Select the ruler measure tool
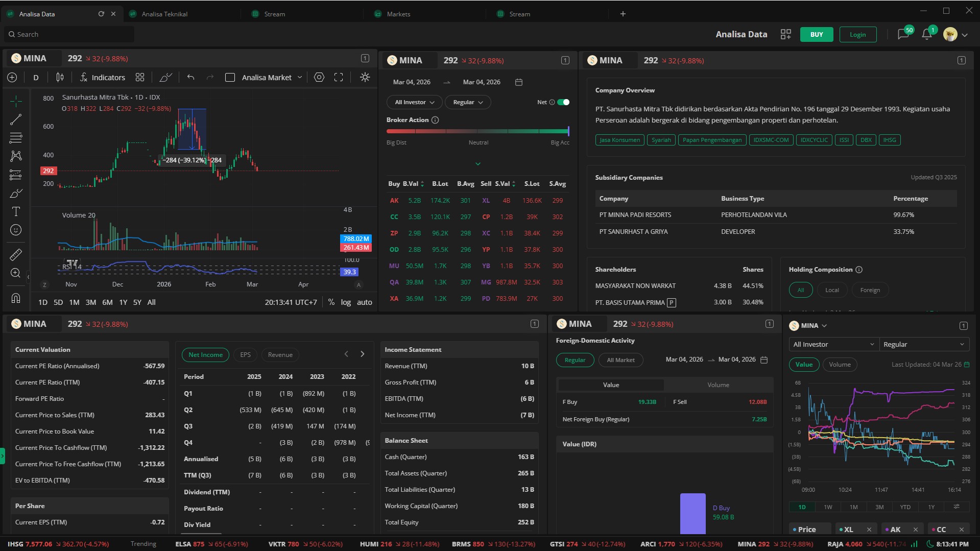This screenshot has width=980, height=551. coord(16,254)
